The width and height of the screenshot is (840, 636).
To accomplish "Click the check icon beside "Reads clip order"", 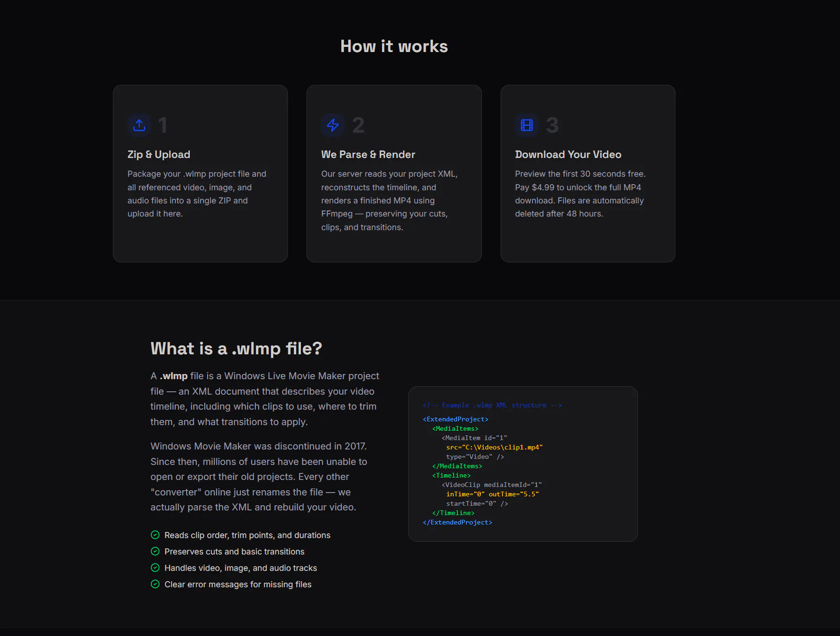I will [x=155, y=535].
